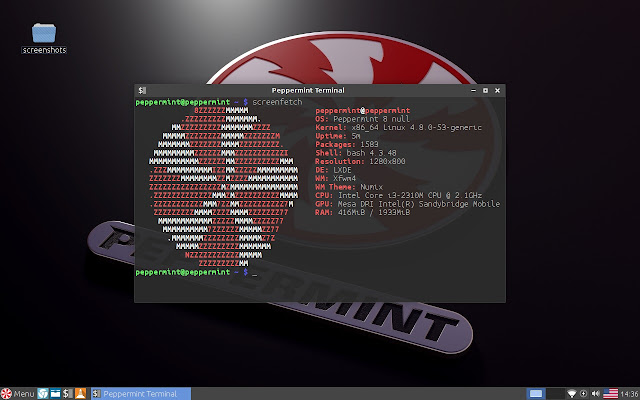Click the CPU line showing Intel Core i3-2310M

click(398, 195)
